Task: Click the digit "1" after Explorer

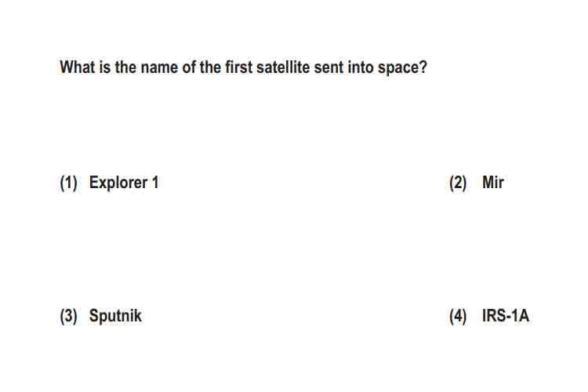Action: pos(155,183)
